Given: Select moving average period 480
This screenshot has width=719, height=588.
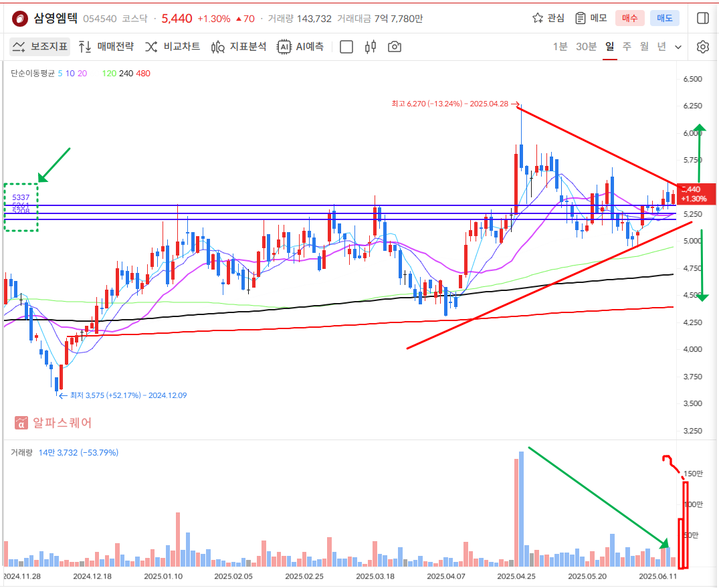Looking at the screenshot, I should 143,74.
